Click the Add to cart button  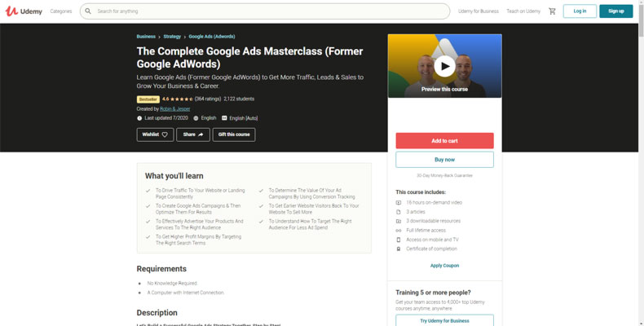(x=445, y=141)
